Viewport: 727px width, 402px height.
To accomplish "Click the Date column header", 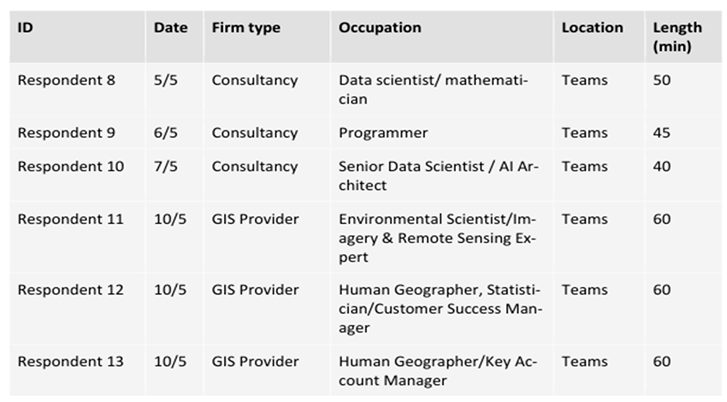I will (x=170, y=28).
